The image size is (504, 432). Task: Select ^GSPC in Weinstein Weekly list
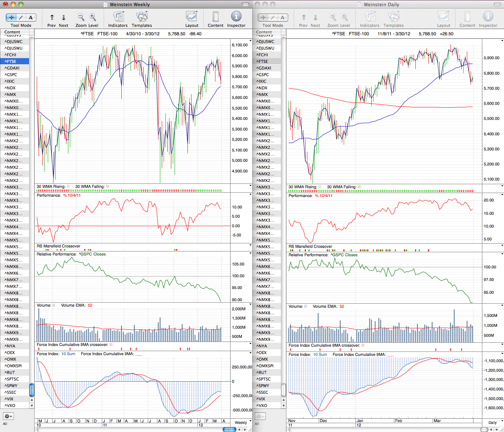click(x=15, y=75)
